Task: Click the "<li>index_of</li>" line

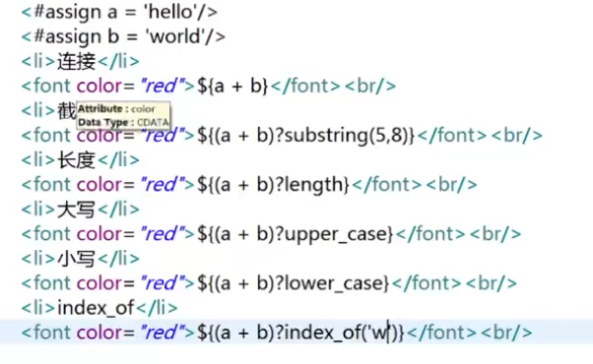Action: (99, 308)
